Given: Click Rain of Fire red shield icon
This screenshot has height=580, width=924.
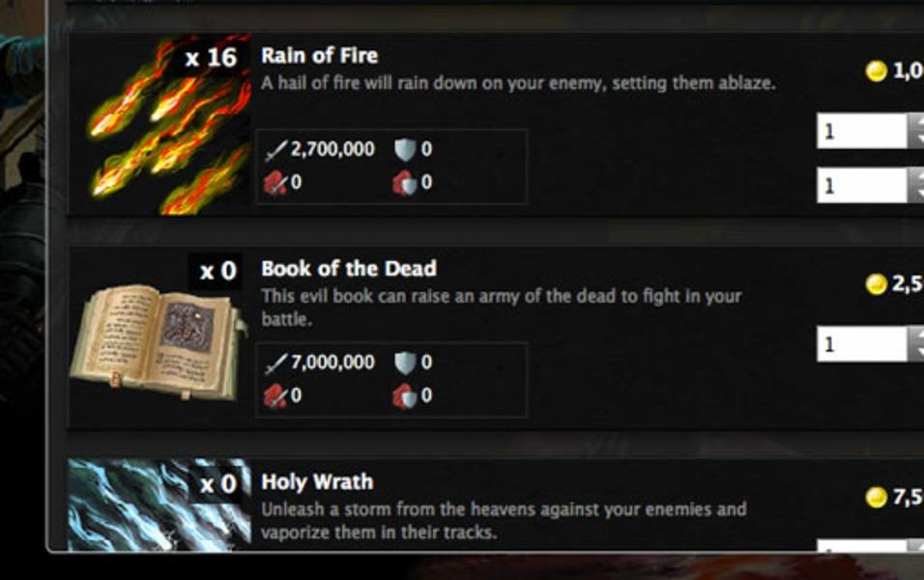Looking at the screenshot, I should [405, 183].
